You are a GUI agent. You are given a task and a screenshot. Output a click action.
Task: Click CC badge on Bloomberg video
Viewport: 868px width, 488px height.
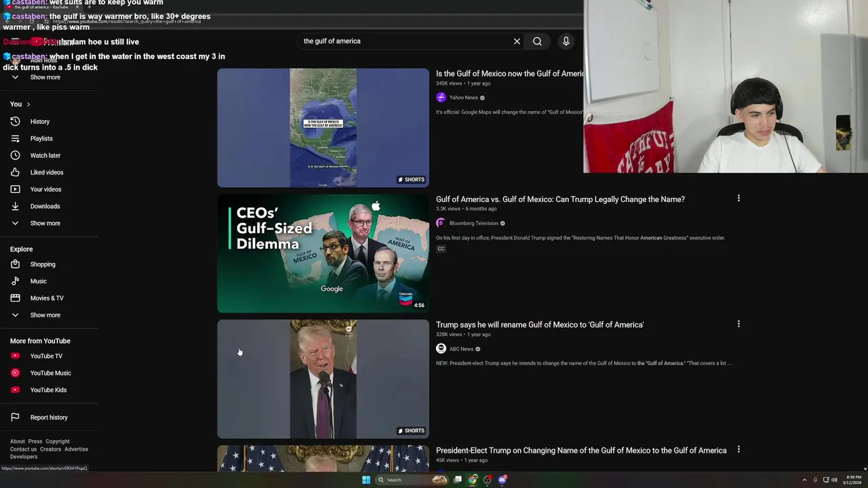click(441, 249)
